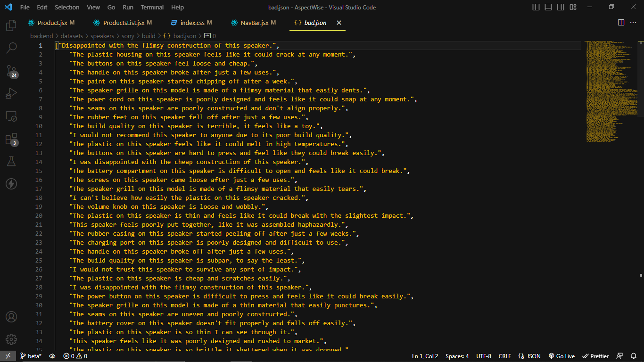Open Customize Layout in title bar

click(x=573, y=7)
